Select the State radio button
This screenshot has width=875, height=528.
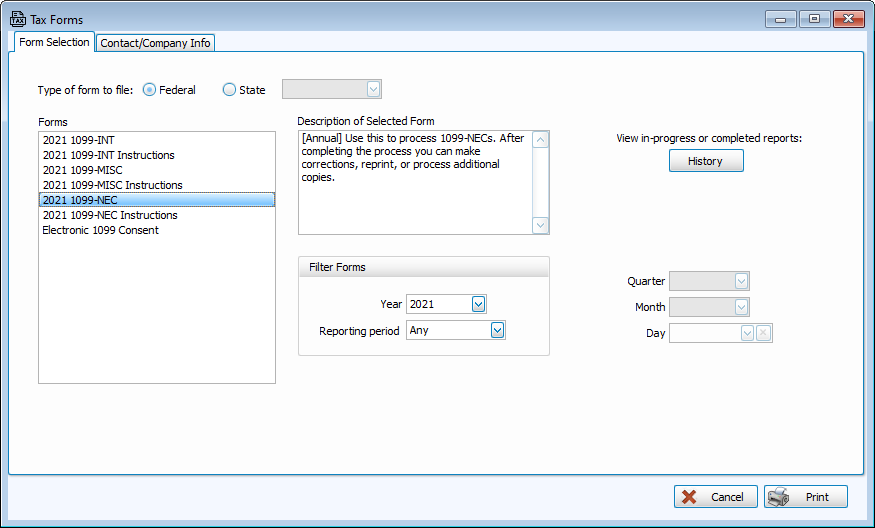click(230, 90)
